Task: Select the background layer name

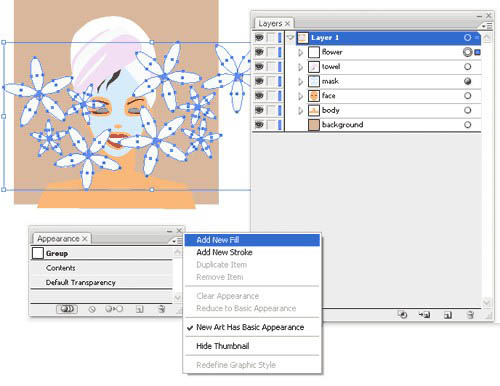Action: pos(342,125)
